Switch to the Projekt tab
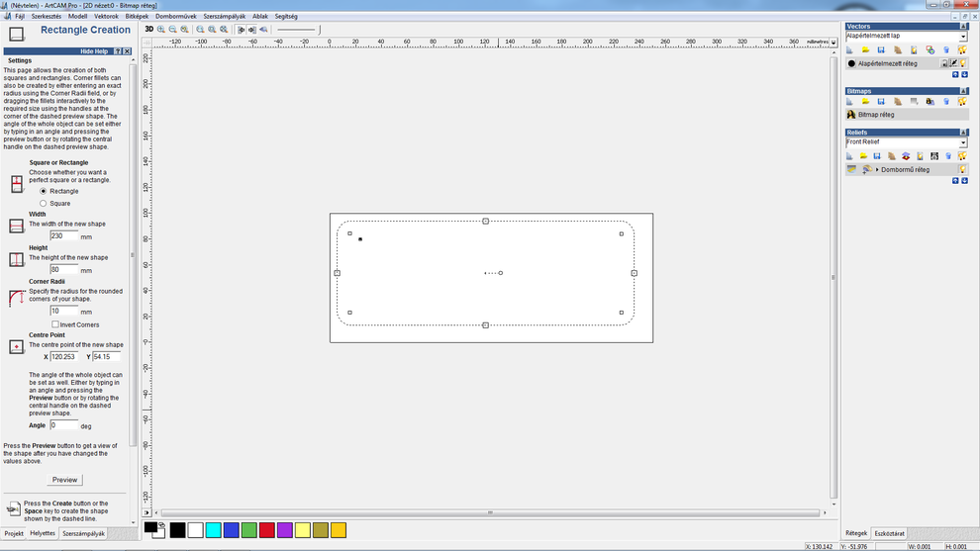The height and width of the screenshot is (551, 980). [x=14, y=533]
